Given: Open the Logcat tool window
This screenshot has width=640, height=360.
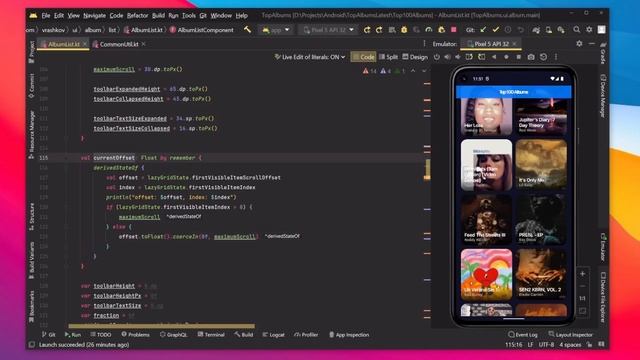Looking at the screenshot, I should 273,335.
